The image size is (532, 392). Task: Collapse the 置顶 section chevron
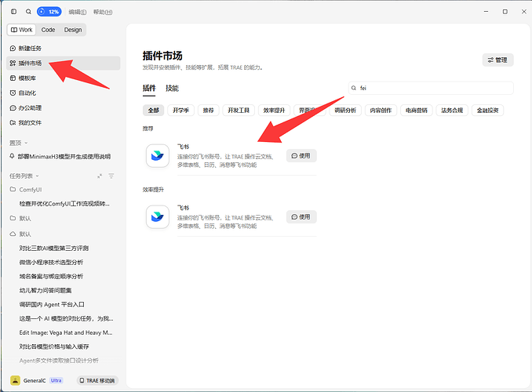point(26,143)
